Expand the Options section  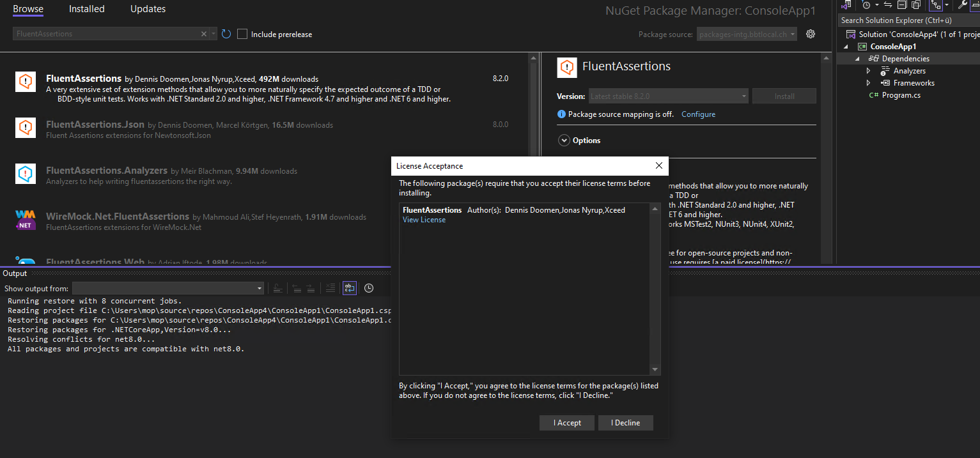564,141
